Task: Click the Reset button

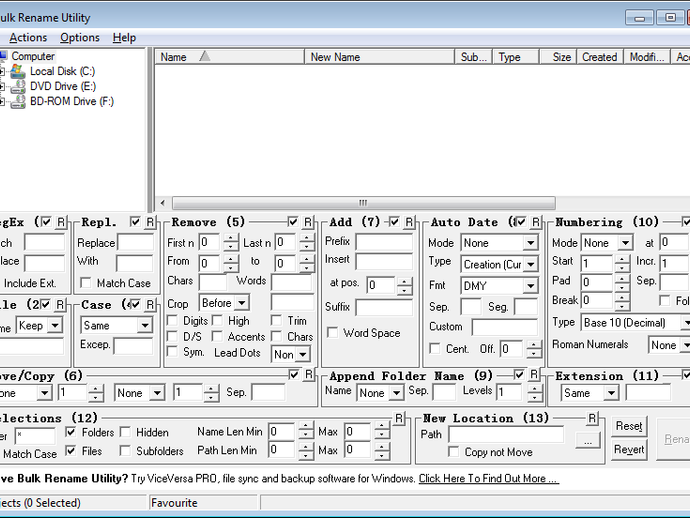Action: point(629,426)
